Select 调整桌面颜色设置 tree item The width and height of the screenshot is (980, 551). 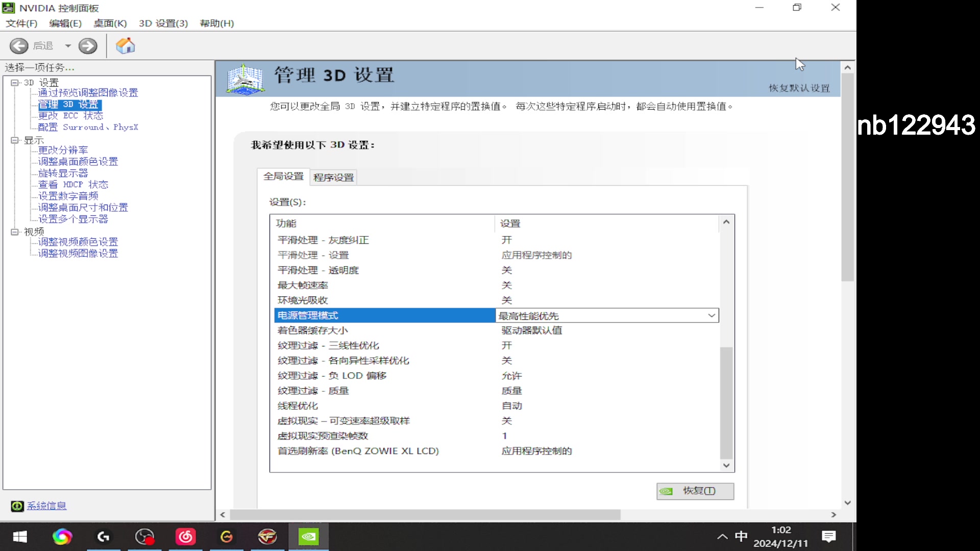pos(78,162)
